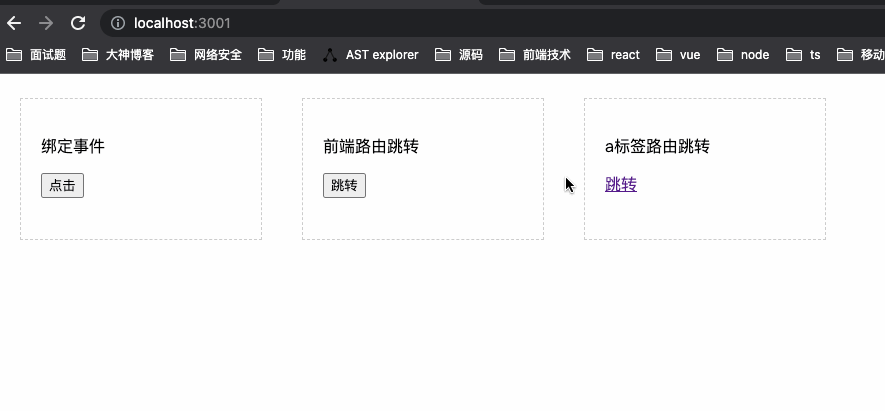Click the browser forward arrow
The height and width of the screenshot is (411, 885).
(46, 23)
